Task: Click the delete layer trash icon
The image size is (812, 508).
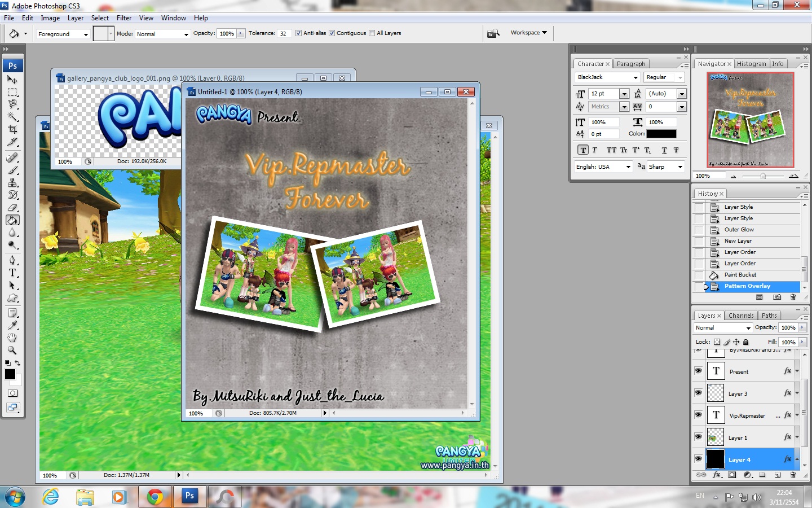Action: pyautogui.click(x=793, y=475)
